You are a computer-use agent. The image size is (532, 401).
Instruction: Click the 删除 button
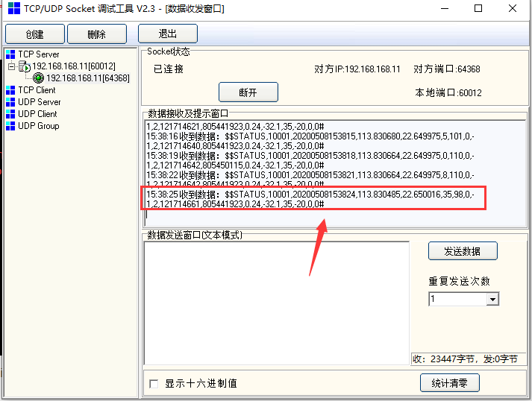tap(97, 34)
